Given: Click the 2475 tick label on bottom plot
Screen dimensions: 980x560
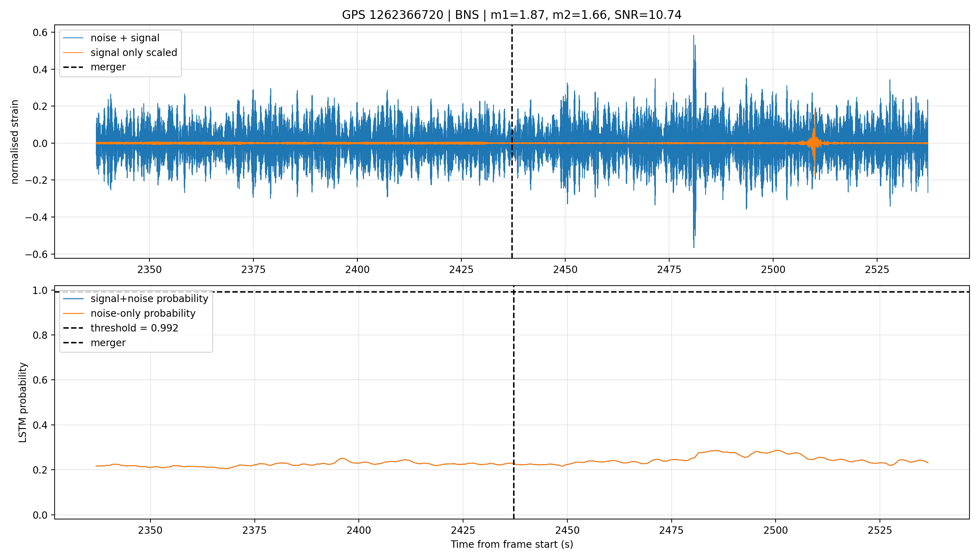Looking at the screenshot, I should 672,531.
